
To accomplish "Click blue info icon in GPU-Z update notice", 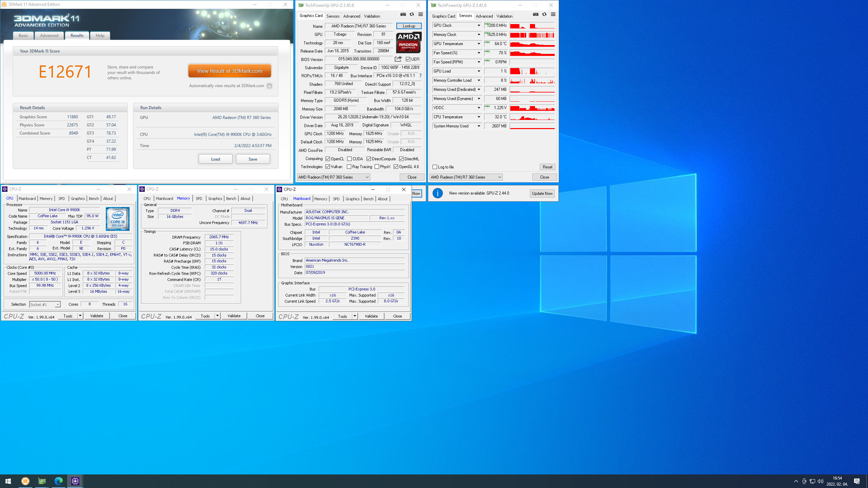I will 438,193.
